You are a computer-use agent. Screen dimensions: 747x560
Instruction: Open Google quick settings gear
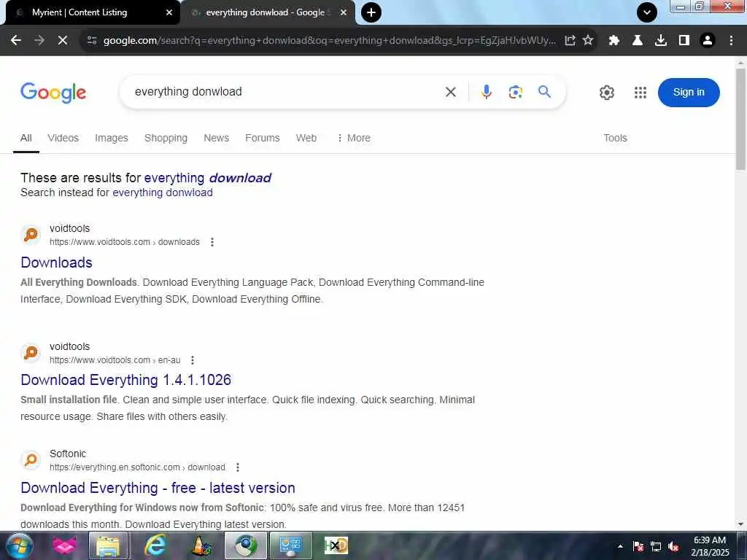[606, 93]
